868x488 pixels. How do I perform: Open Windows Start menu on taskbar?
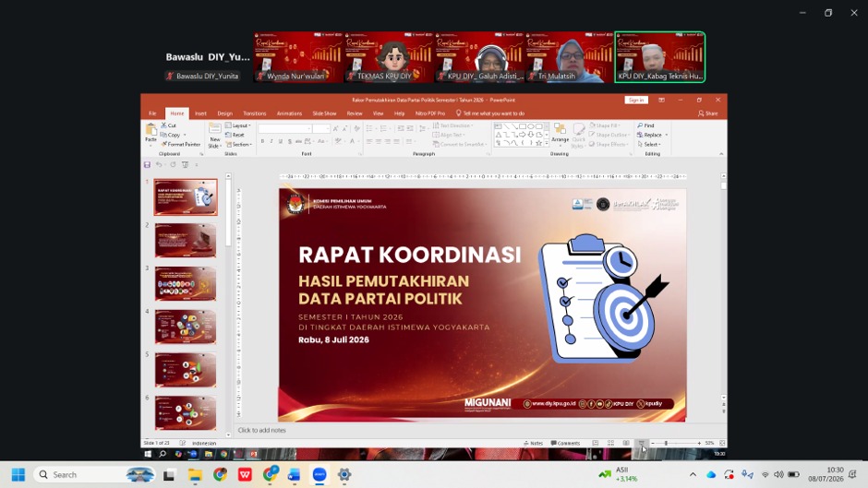[x=18, y=475]
